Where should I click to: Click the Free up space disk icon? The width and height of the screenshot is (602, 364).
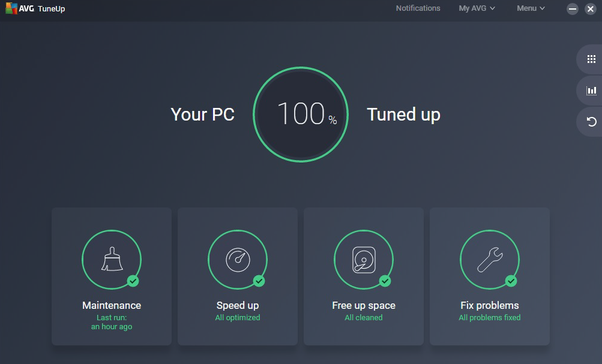364,260
